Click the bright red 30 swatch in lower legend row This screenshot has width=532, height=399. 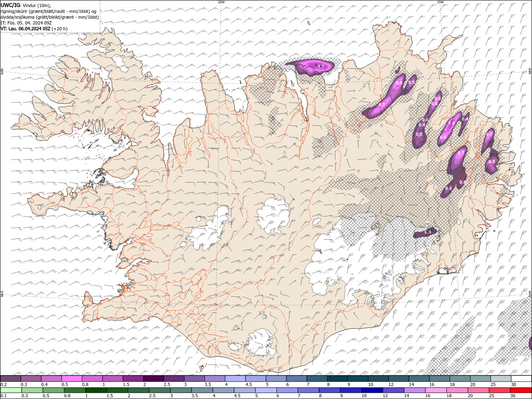[x=521, y=390]
